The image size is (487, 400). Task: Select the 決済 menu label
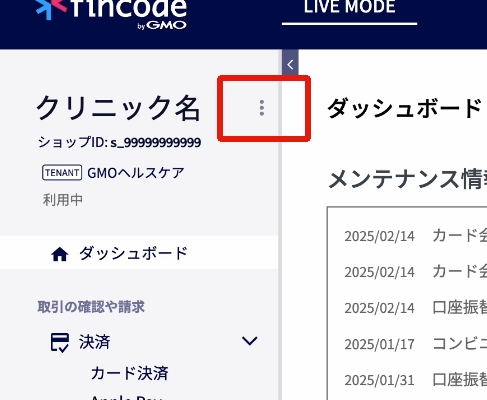[x=95, y=342]
